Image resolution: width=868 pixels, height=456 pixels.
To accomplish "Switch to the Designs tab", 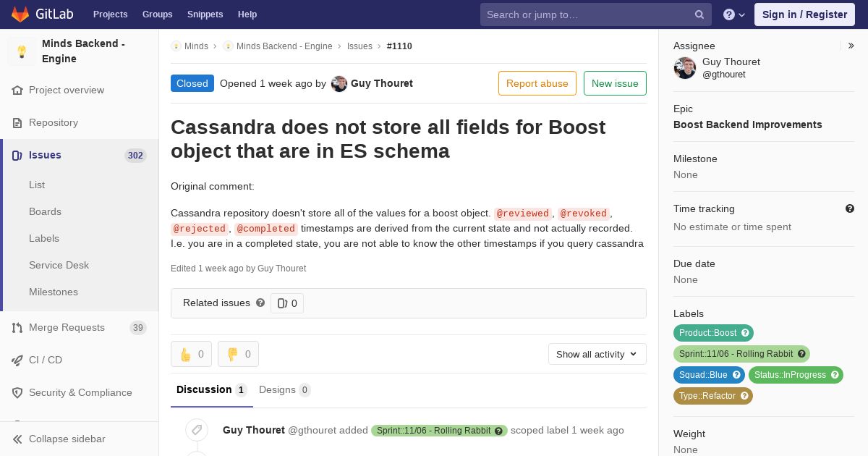I will tap(284, 389).
